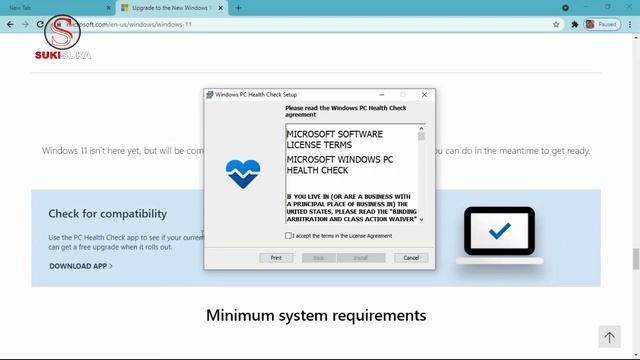Screen dimensions: 640x360
Task: Minimize the PC Health Check Setup dialog
Action: (x=382, y=94)
